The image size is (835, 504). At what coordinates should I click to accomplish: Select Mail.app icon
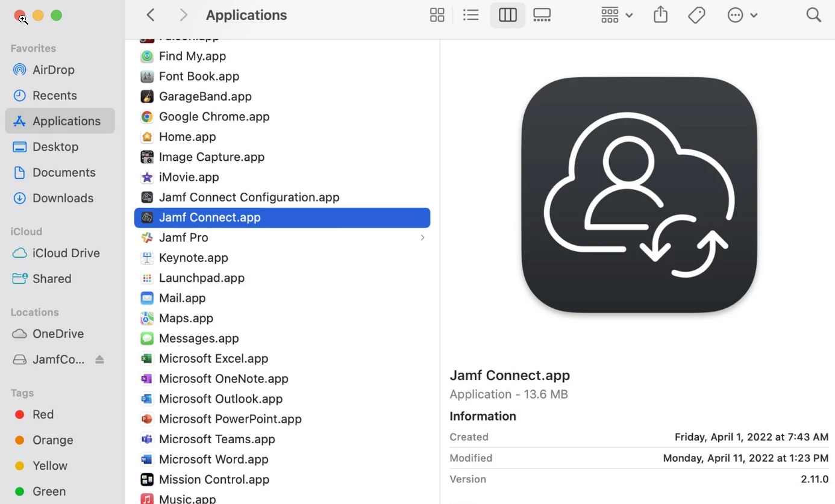click(147, 298)
